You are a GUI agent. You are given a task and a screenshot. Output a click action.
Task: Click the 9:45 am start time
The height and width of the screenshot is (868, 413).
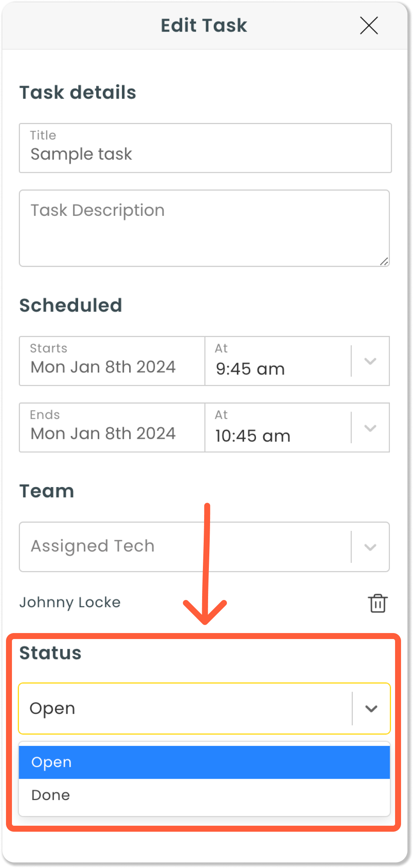coord(250,369)
